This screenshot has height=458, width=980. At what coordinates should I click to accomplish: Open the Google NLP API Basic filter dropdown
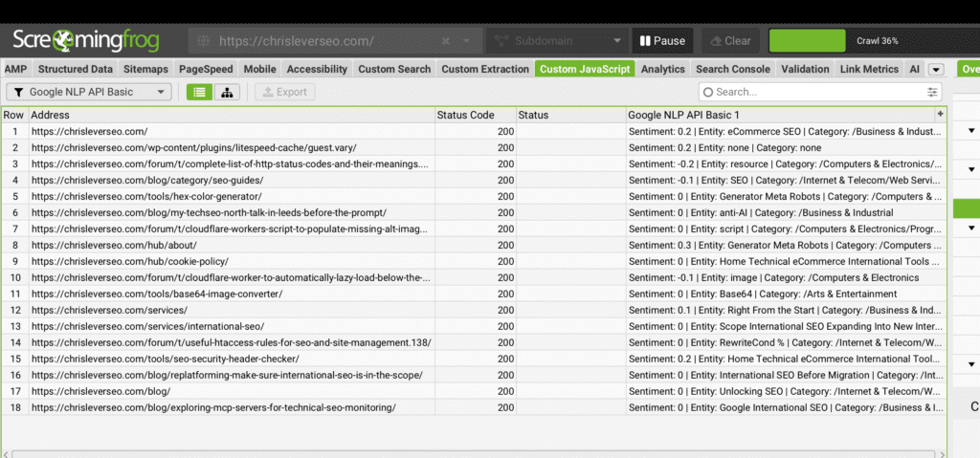89,92
